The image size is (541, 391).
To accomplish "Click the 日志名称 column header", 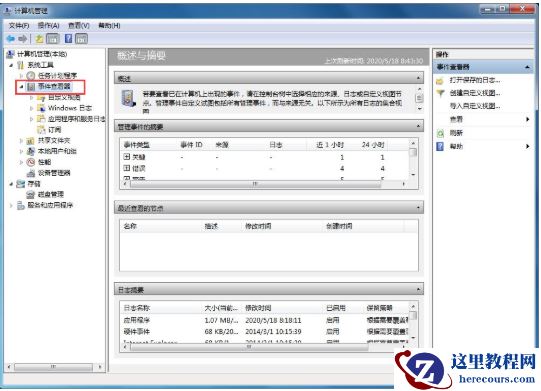I will pos(137,308).
